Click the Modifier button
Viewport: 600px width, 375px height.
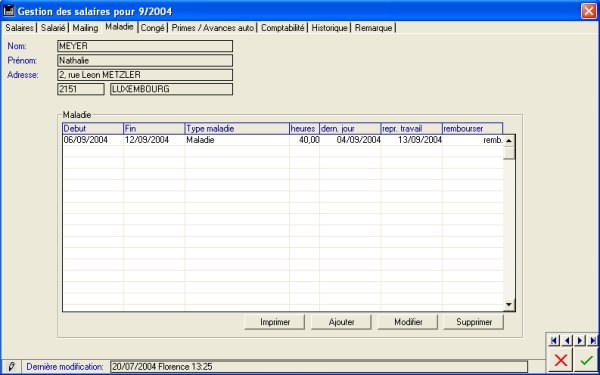tap(408, 322)
